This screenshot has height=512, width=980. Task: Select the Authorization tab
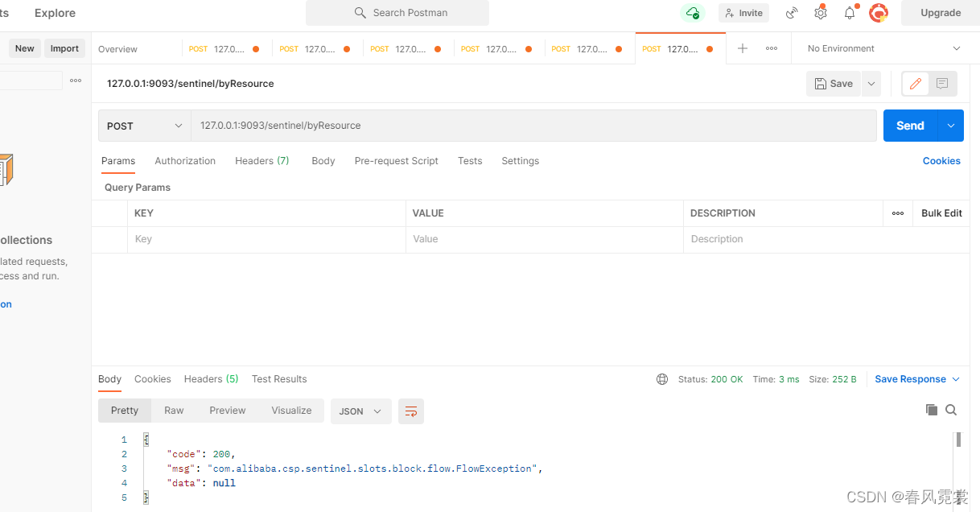pos(185,161)
